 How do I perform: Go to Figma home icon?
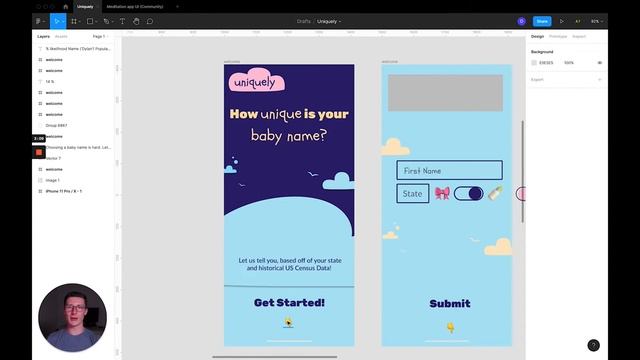[x=65, y=7]
